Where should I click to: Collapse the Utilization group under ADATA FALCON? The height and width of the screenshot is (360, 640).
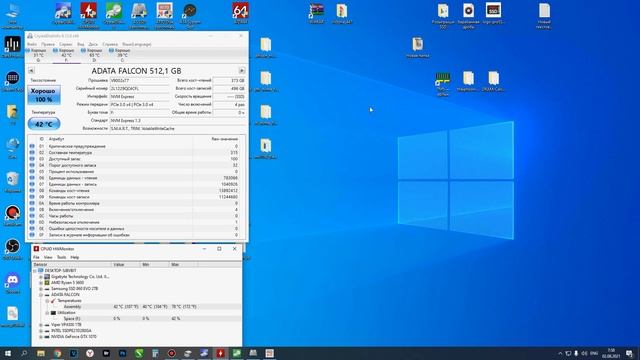47,313
